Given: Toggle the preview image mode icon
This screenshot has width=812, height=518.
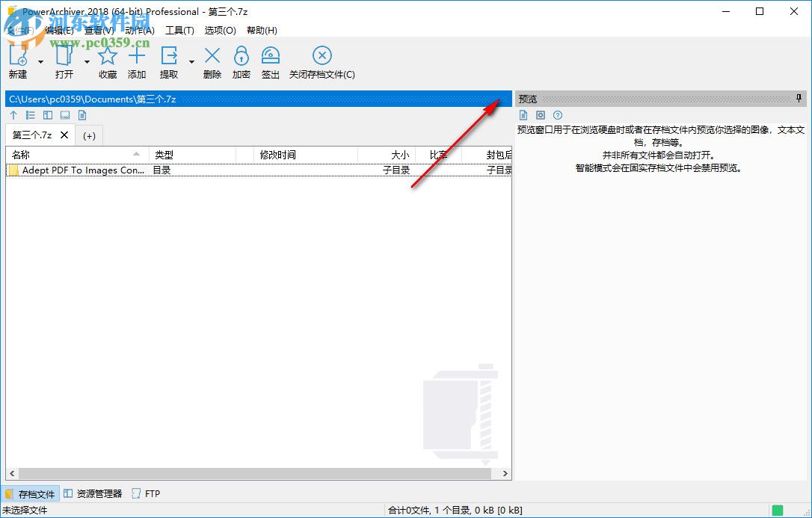Looking at the screenshot, I should pos(540,114).
